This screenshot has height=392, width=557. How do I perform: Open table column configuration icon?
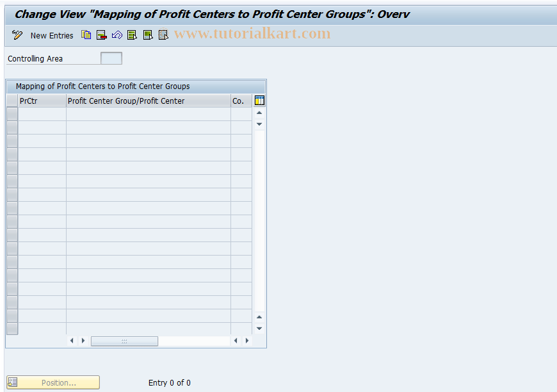click(259, 100)
